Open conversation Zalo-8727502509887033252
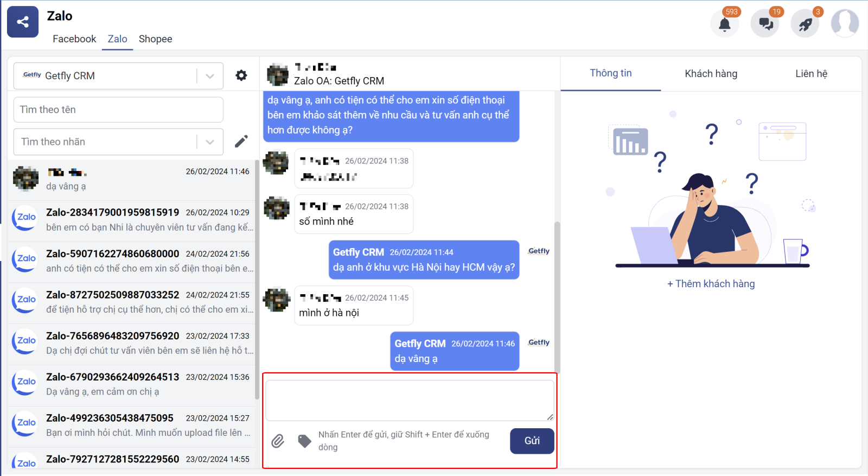 coord(131,303)
